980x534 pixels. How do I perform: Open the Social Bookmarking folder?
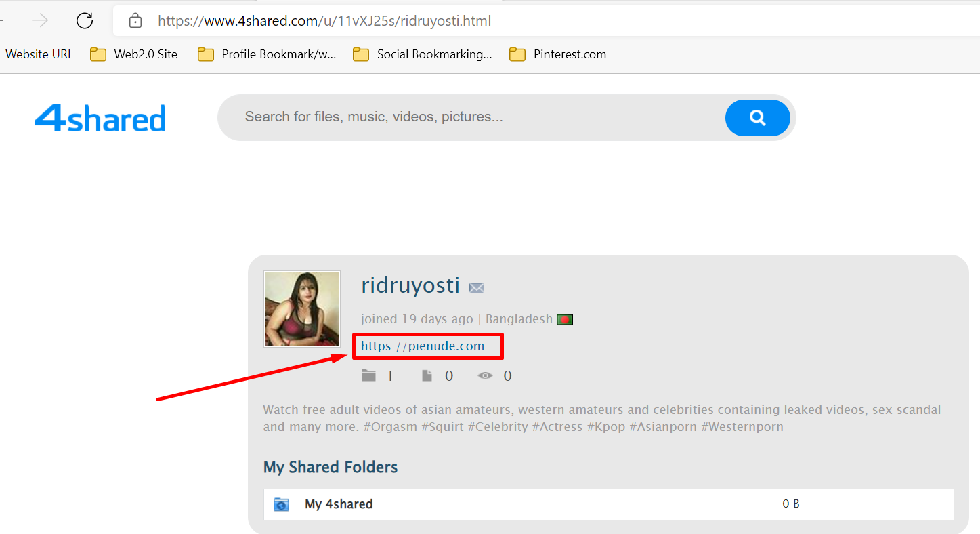pyautogui.click(x=423, y=54)
